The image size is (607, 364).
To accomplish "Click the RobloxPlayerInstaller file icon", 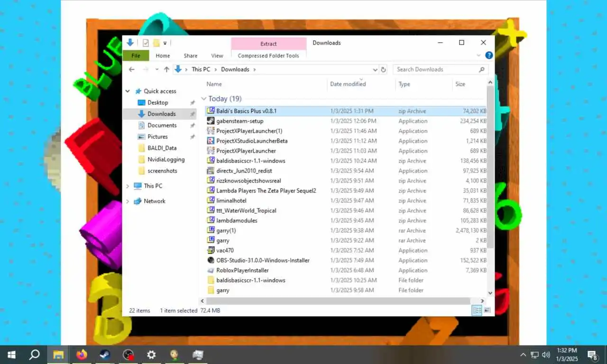I will pyautogui.click(x=211, y=270).
